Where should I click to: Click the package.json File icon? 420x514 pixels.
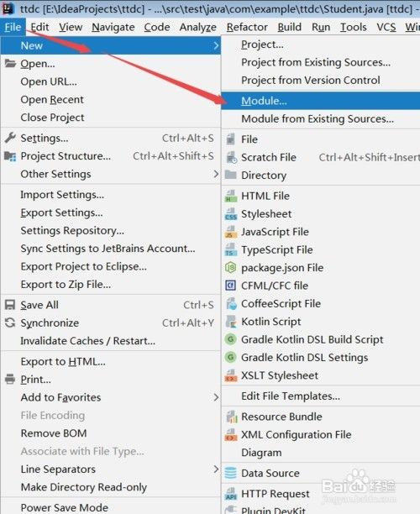[231, 268]
